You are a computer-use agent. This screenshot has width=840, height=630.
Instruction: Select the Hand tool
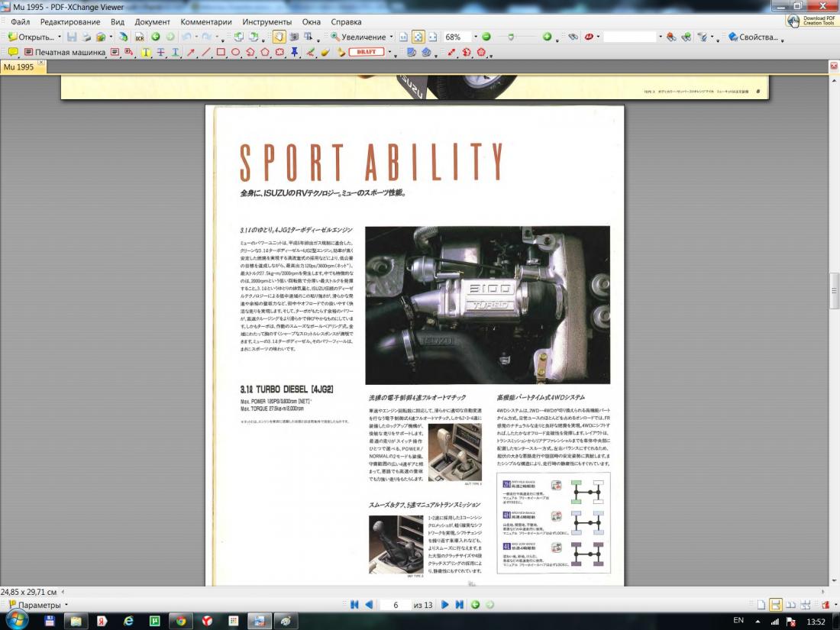[x=279, y=37]
